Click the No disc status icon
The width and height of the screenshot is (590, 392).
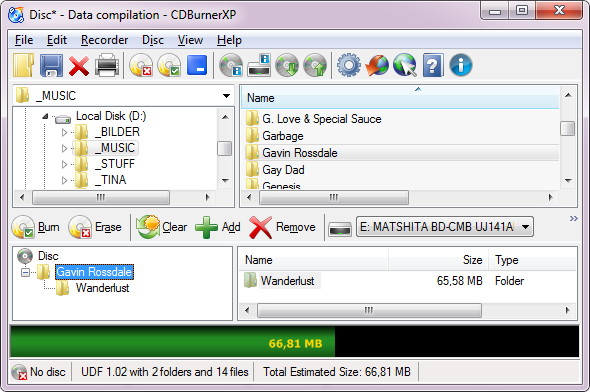(19, 372)
